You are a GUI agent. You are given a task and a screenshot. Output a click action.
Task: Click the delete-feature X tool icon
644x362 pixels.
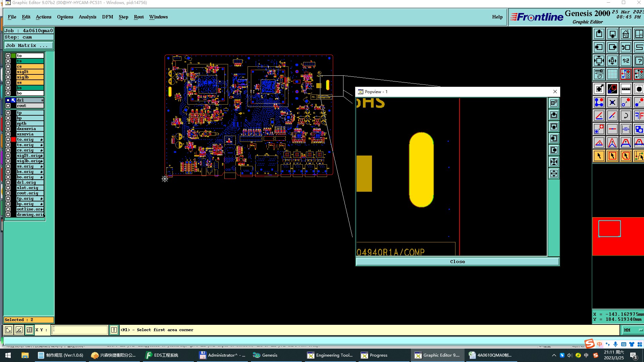(612, 103)
